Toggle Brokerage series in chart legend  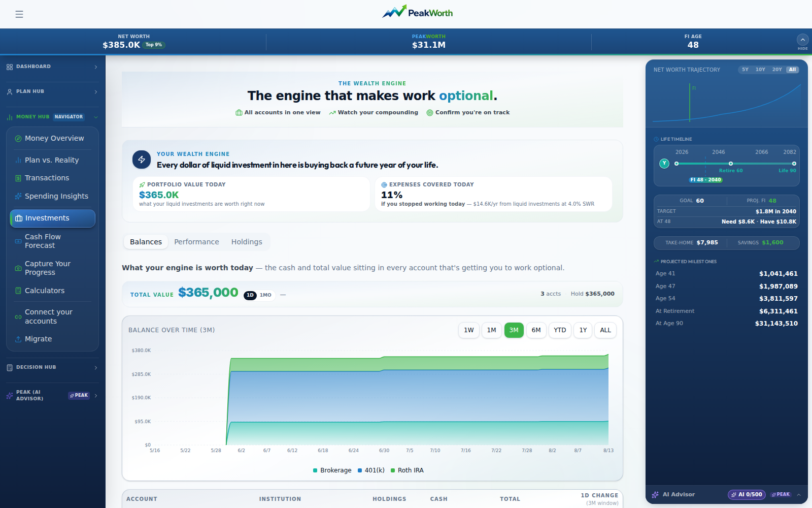[332, 470]
